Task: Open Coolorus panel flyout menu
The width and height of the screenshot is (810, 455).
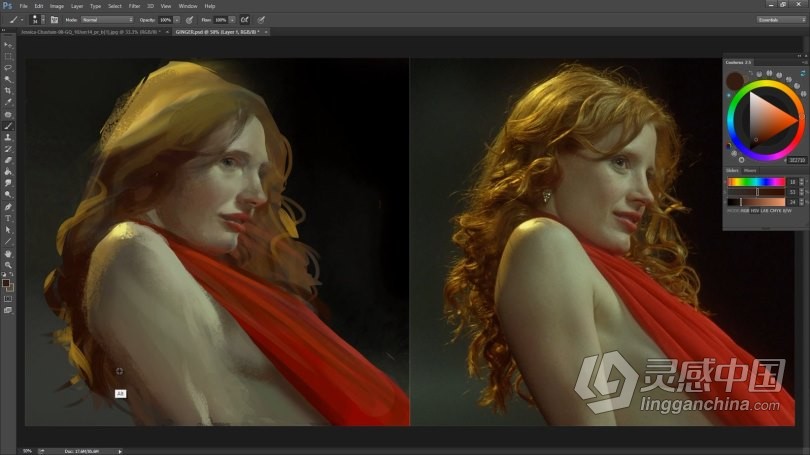Action: point(804,62)
